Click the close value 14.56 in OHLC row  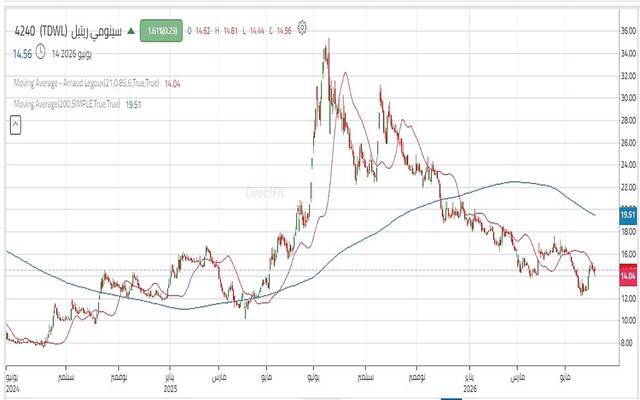(x=284, y=31)
